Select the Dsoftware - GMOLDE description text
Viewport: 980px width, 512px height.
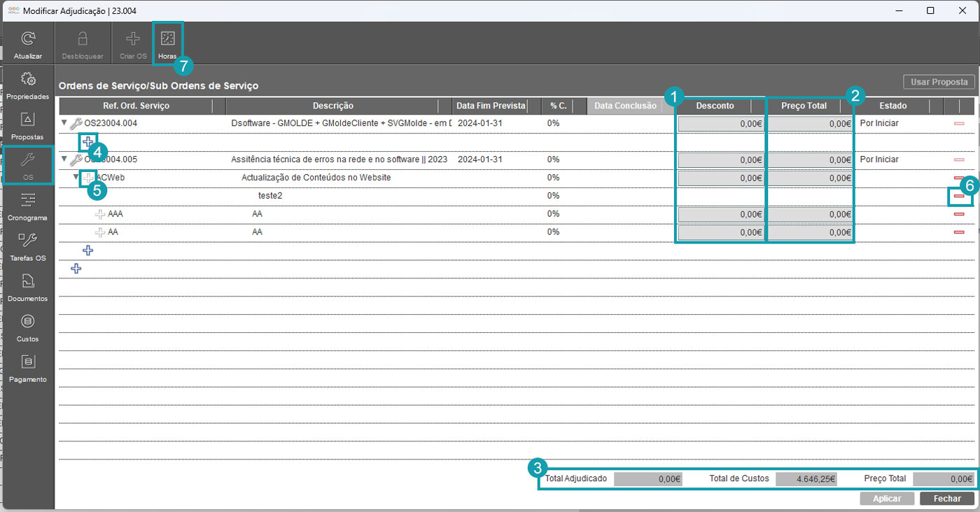(x=342, y=123)
